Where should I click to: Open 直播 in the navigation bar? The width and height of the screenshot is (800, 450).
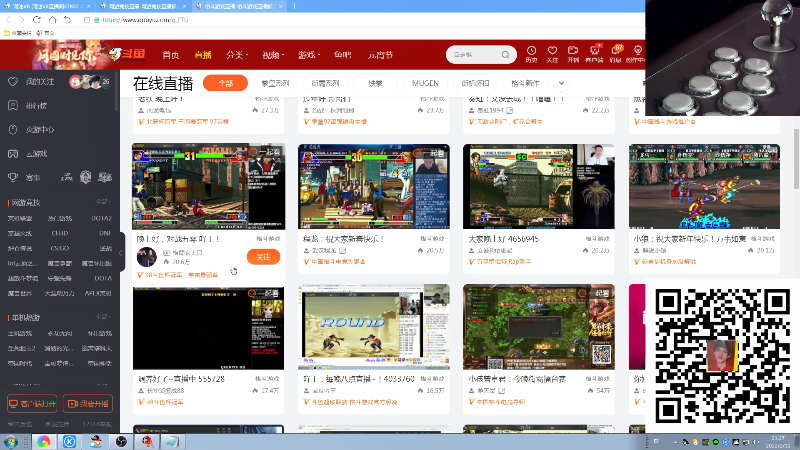tap(203, 55)
